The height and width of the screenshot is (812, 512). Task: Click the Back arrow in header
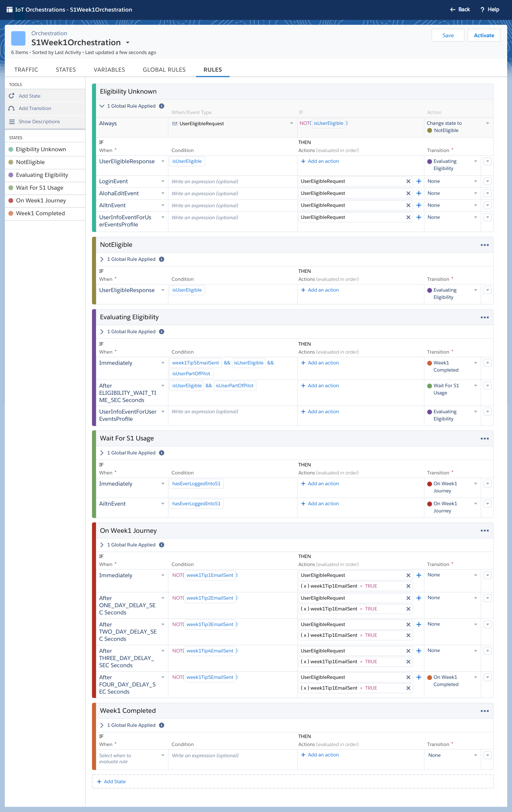coord(453,9)
